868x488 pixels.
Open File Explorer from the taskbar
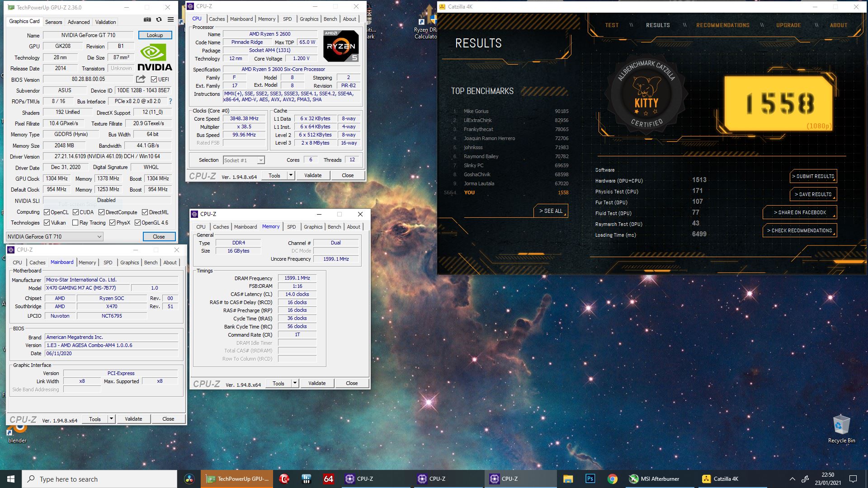tap(568, 479)
